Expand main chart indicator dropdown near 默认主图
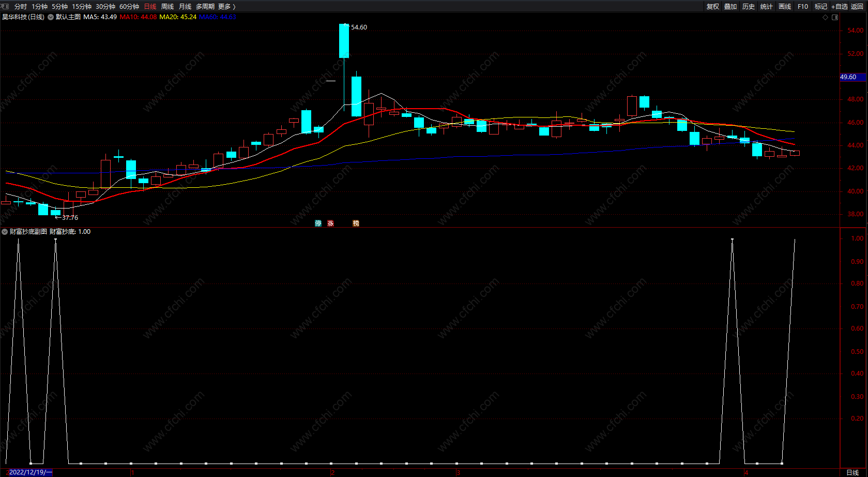 click(51, 17)
